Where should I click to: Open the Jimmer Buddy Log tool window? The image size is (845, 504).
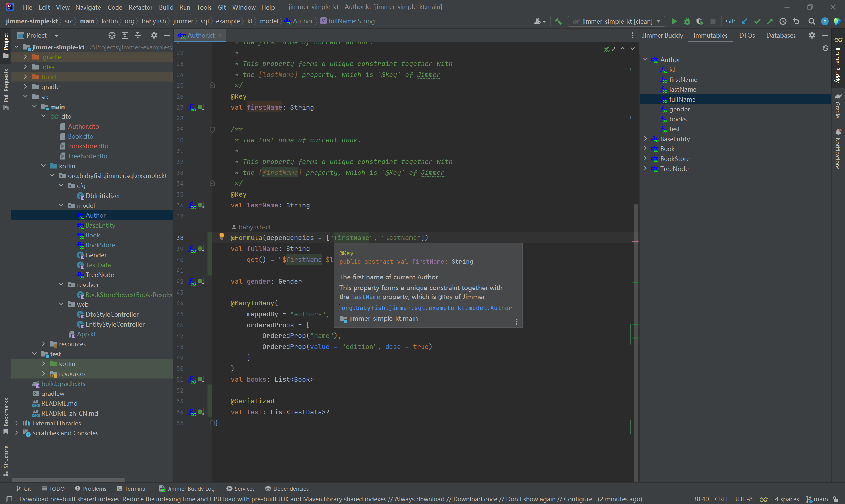coord(187,488)
